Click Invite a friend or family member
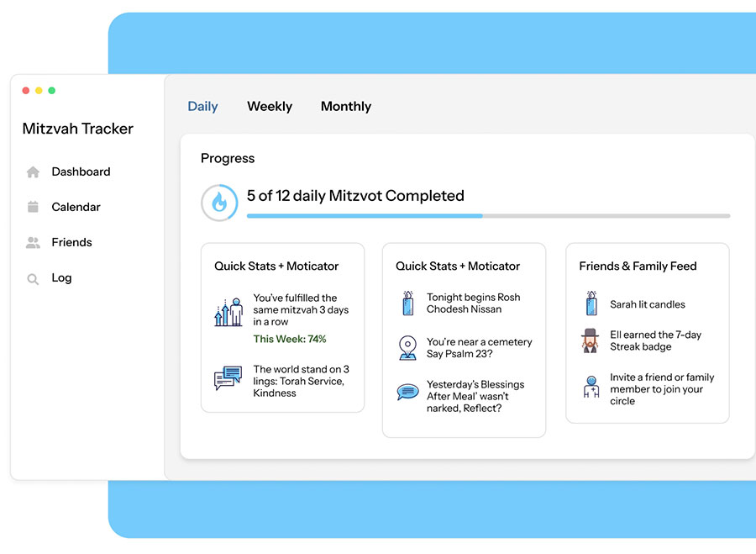 (x=662, y=389)
